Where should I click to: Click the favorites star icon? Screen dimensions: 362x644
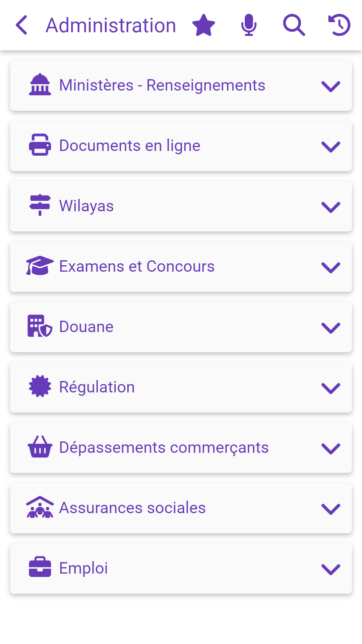click(x=203, y=25)
